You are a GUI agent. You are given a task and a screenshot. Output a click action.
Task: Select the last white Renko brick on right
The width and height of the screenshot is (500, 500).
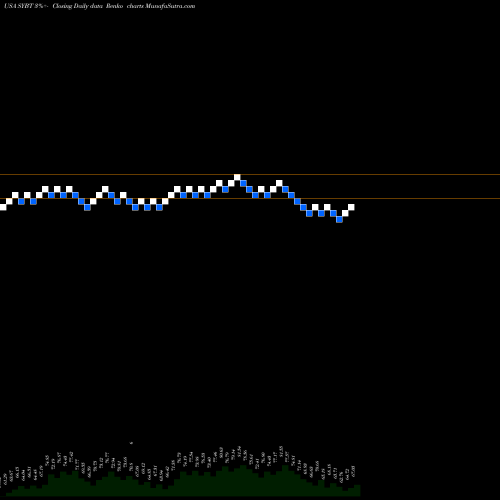click(351, 207)
